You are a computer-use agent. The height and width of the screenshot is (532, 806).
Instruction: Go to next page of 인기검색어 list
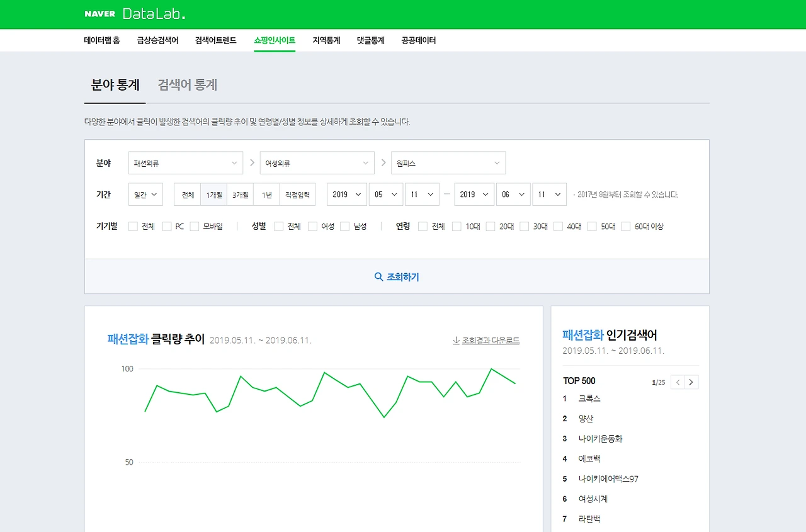691,382
